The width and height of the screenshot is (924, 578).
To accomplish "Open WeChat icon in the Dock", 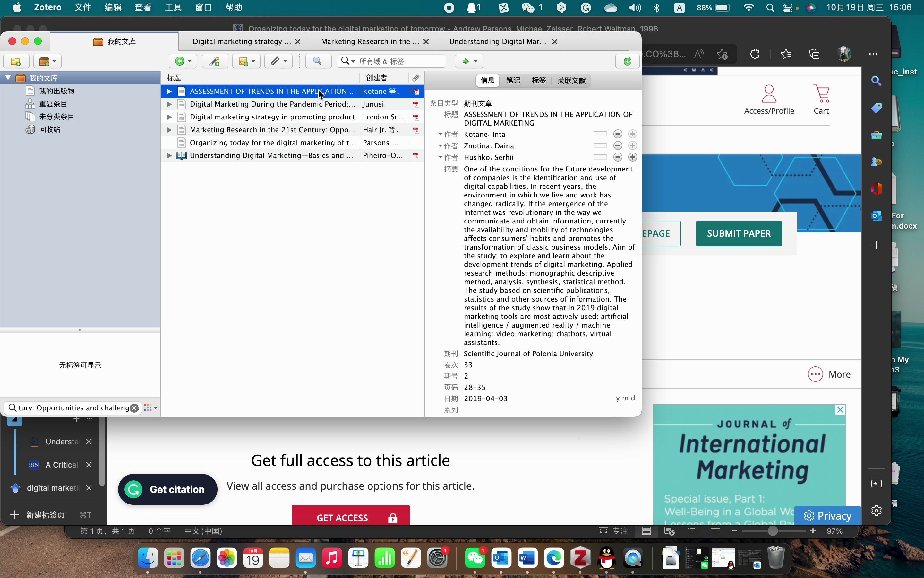I will (x=475, y=558).
